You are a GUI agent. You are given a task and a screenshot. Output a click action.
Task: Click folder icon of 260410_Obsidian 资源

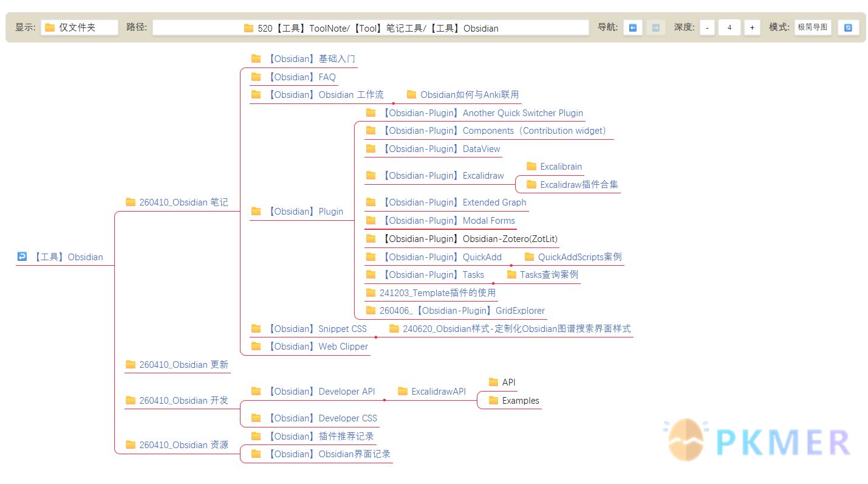[x=131, y=444]
